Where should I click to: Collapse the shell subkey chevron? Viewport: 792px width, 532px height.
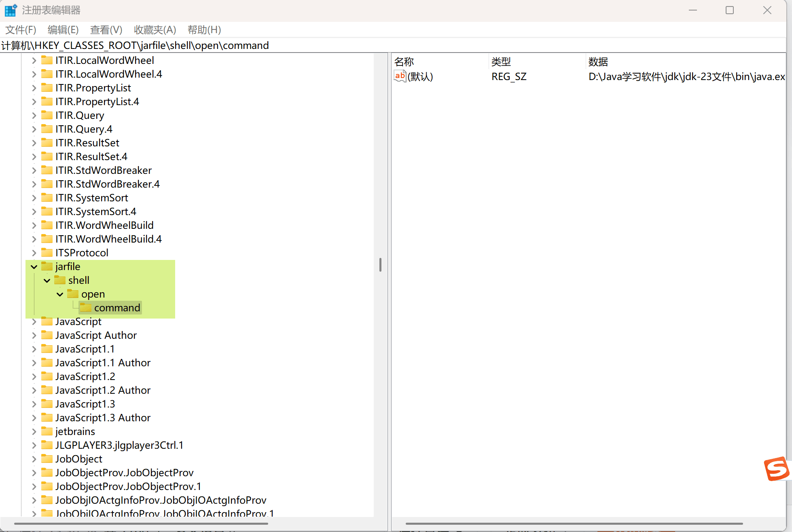point(47,281)
